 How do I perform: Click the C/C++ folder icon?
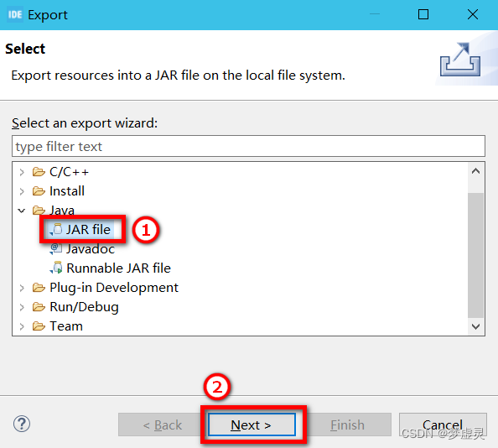[x=39, y=172]
